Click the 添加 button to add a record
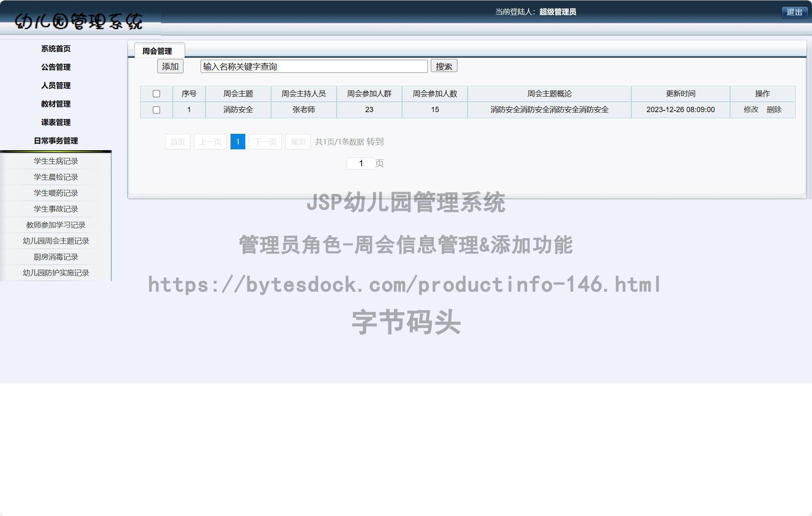Viewport: 812px width, 516px height. coord(170,66)
